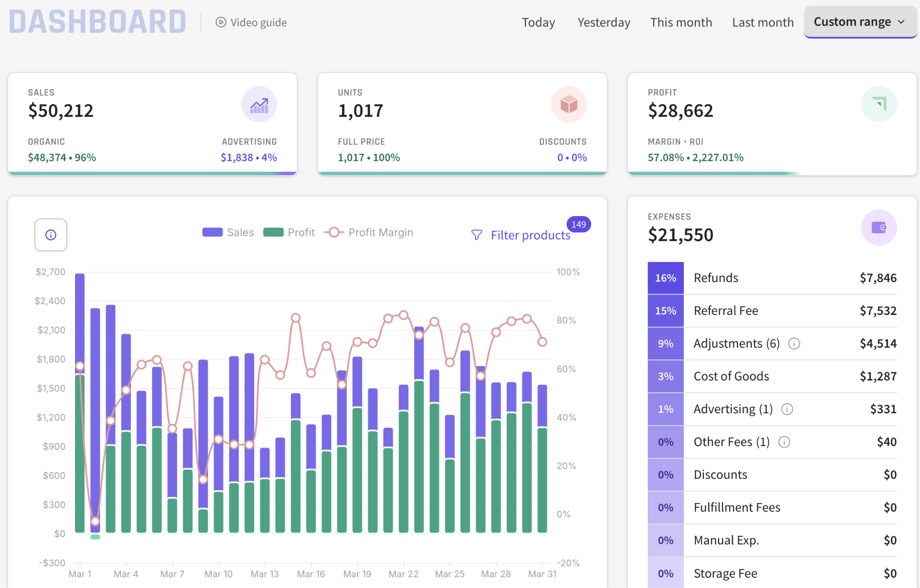Click the advertising $1,838 • 4% value
Image resolution: width=920 pixels, height=588 pixels.
point(249,158)
